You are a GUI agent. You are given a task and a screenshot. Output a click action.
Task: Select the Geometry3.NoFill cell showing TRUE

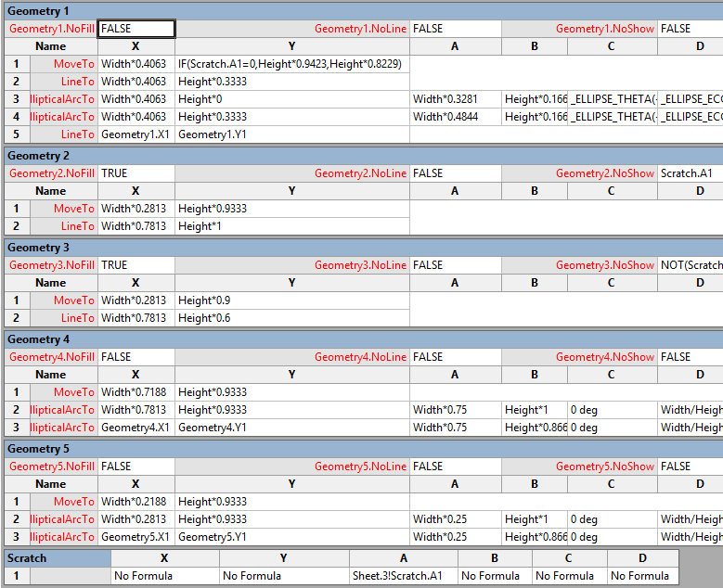click(136, 265)
